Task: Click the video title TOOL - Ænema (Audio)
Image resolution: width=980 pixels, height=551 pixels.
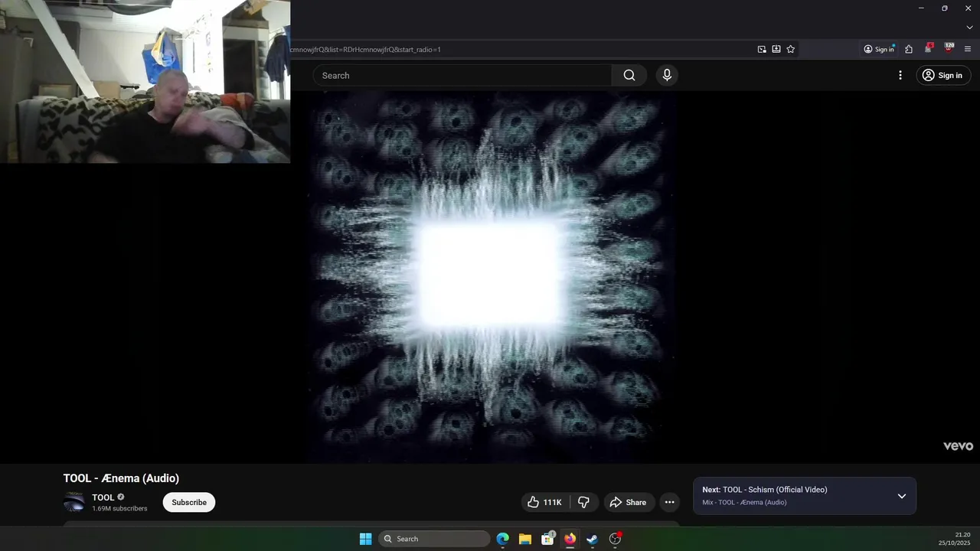Action: [x=121, y=478]
